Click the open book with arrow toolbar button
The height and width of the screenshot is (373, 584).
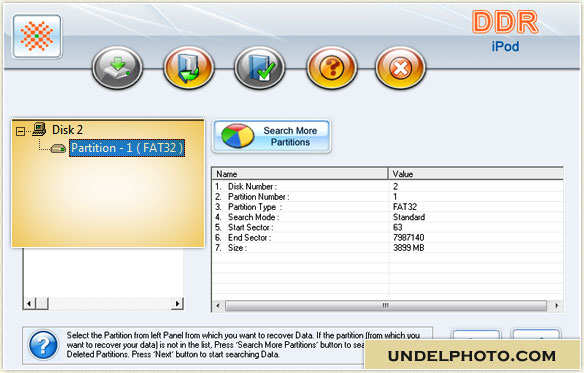tap(189, 68)
